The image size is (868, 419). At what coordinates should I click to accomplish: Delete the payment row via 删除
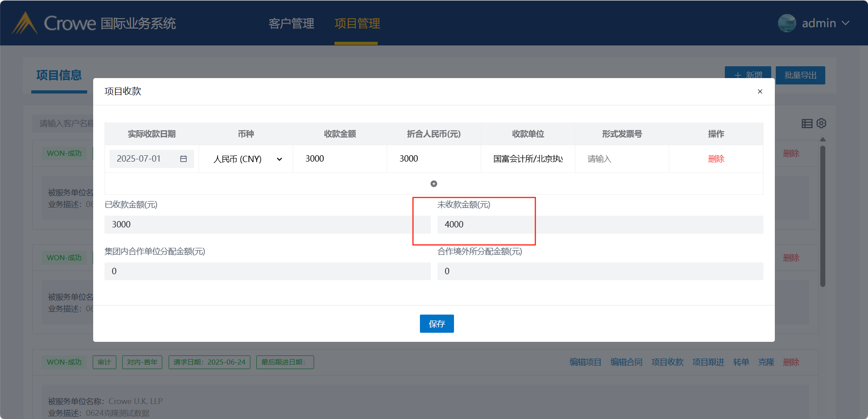tap(716, 159)
